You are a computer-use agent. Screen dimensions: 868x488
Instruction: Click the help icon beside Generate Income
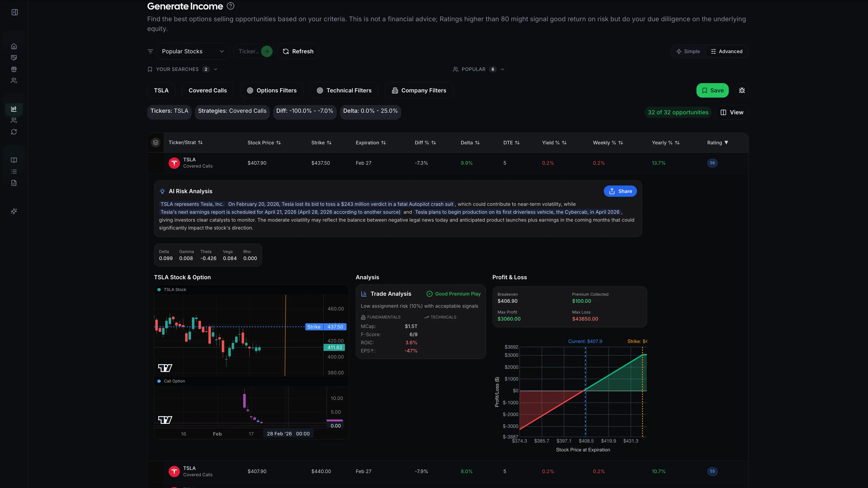point(231,6)
